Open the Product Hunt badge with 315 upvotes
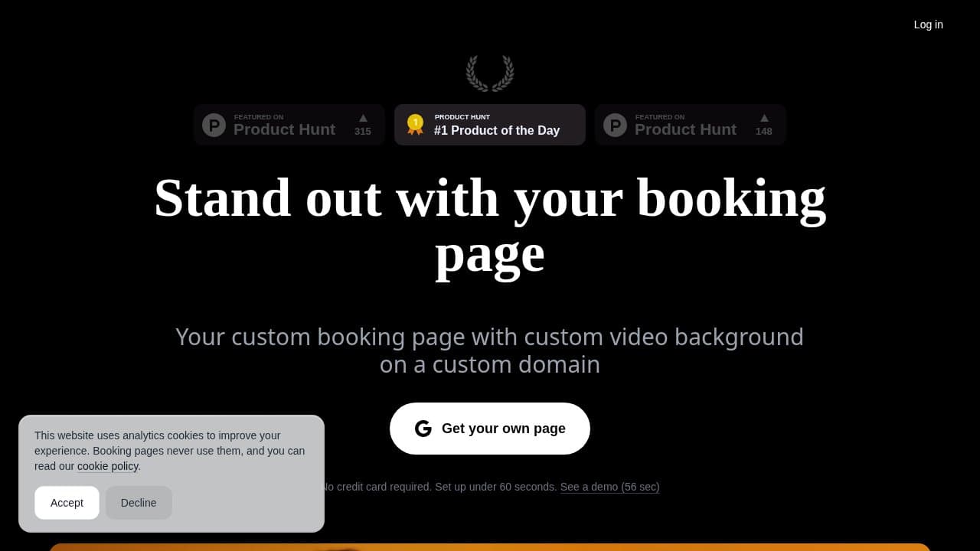980x551 pixels. pyautogui.click(x=289, y=125)
